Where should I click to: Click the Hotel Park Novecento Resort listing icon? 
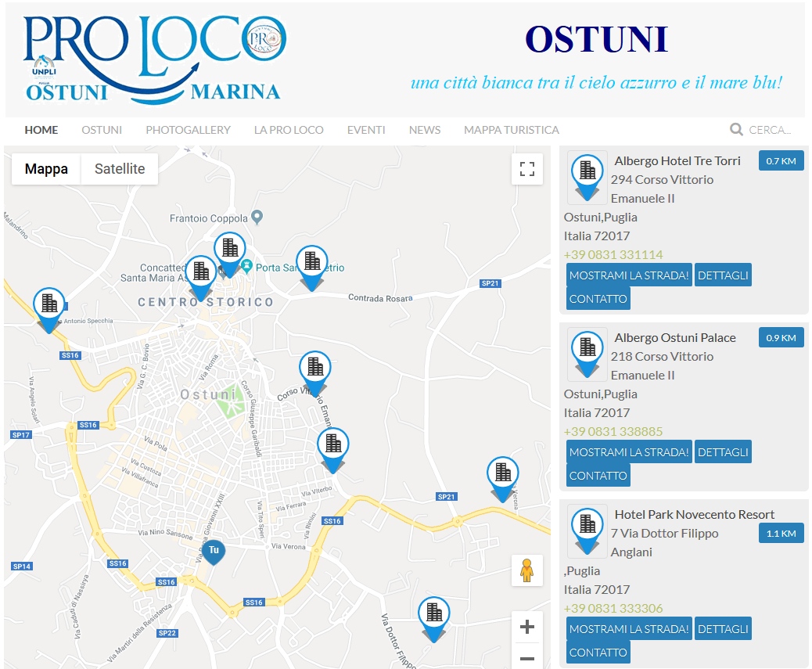(587, 531)
